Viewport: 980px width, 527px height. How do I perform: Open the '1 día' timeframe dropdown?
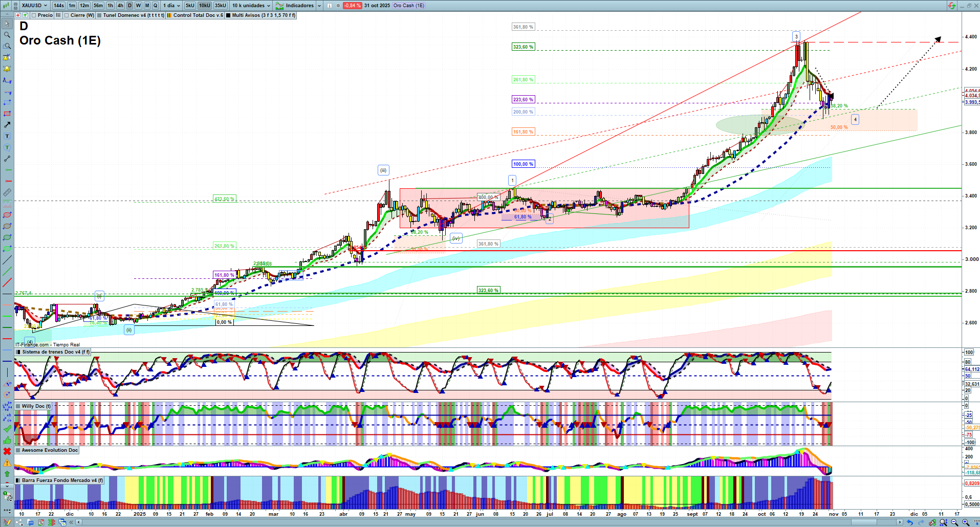coord(172,6)
